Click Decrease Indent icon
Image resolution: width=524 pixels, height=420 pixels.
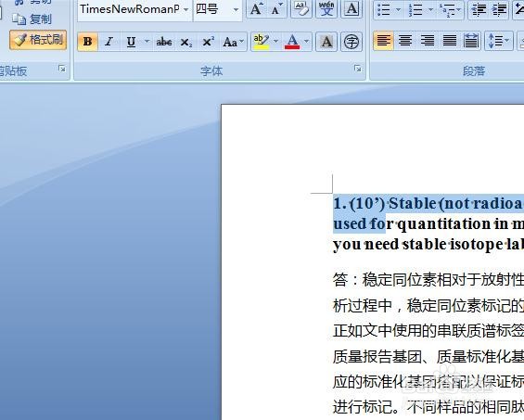pos(479,10)
